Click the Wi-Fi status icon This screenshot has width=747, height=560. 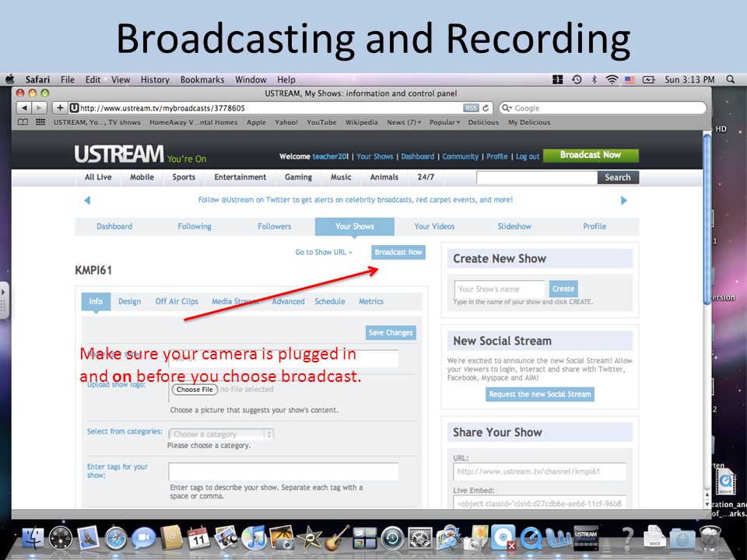[x=612, y=79]
